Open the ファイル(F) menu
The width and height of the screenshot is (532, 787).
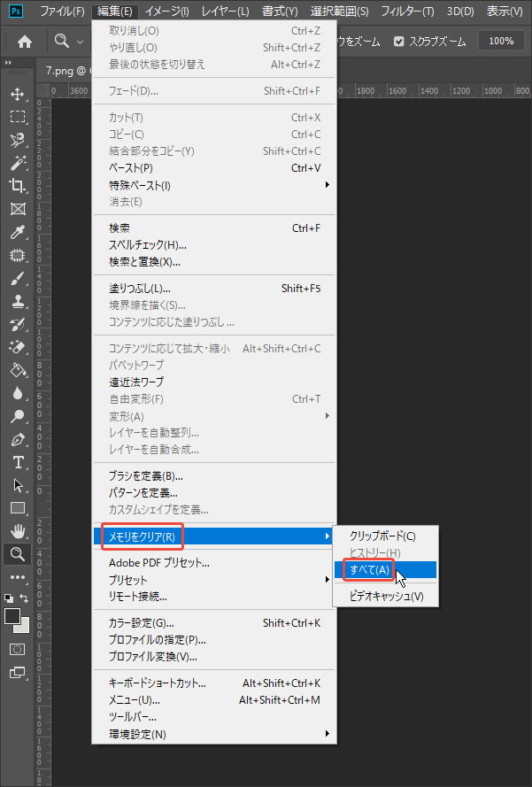pos(62,11)
